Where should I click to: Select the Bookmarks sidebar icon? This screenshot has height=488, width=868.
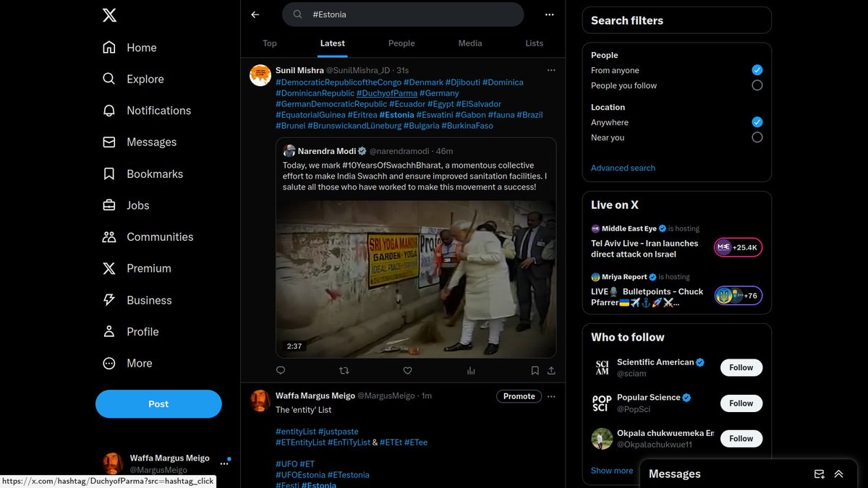[109, 174]
